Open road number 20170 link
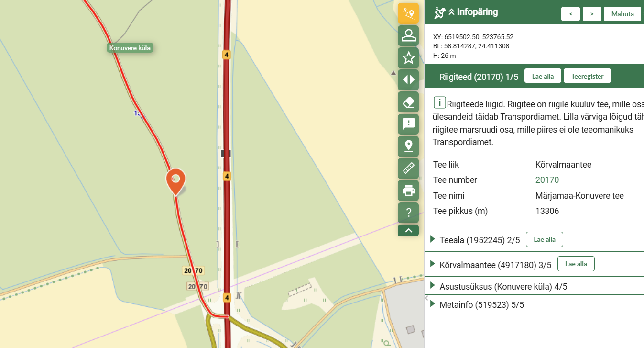The height and width of the screenshot is (348, 644). [547, 180]
